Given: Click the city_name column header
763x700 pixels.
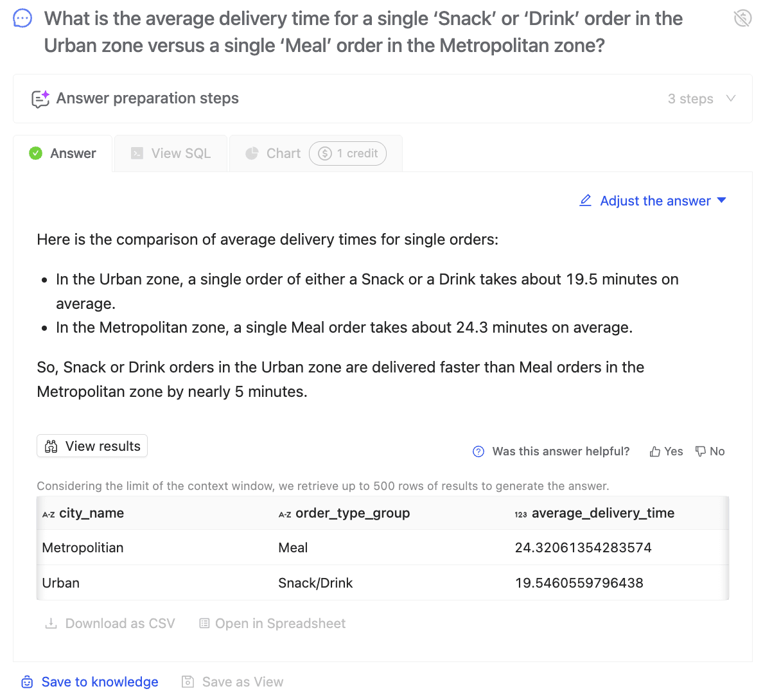Looking at the screenshot, I should 91,513.
